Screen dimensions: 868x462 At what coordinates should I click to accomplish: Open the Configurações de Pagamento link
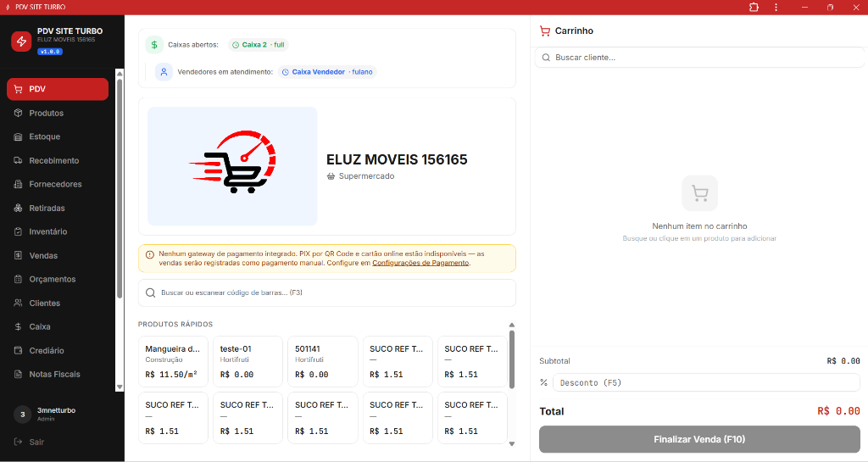point(420,263)
